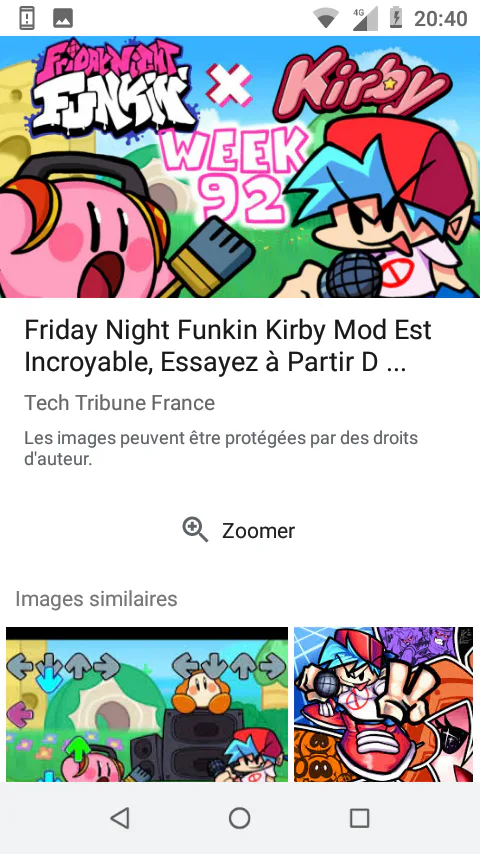Tap the Android home circle button
This screenshot has width=480, height=854.
pos(240,818)
